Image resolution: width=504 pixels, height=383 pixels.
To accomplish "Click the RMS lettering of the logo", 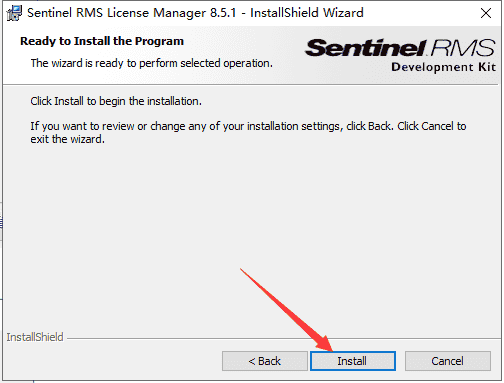I will 463,48.
